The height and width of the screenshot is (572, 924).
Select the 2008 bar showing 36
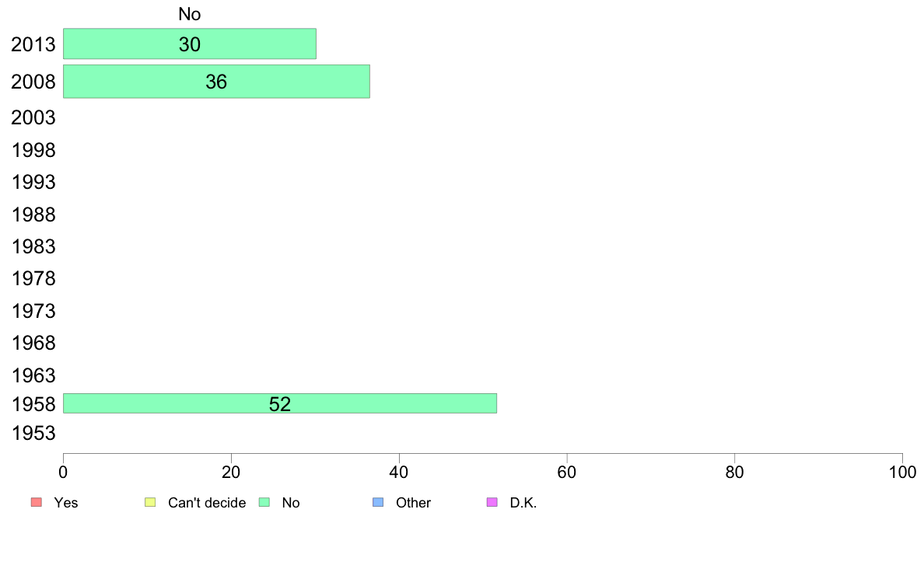click(x=216, y=82)
